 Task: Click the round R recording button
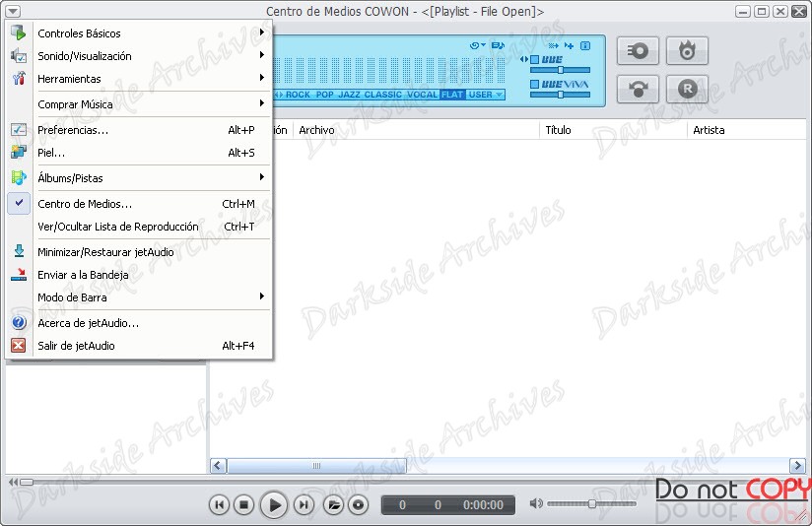pos(687,89)
